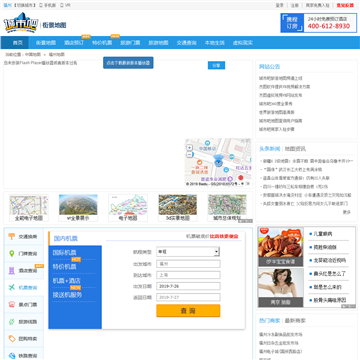
Task: Select the green 旅游线路 icon
Action: [x=12, y=322]
